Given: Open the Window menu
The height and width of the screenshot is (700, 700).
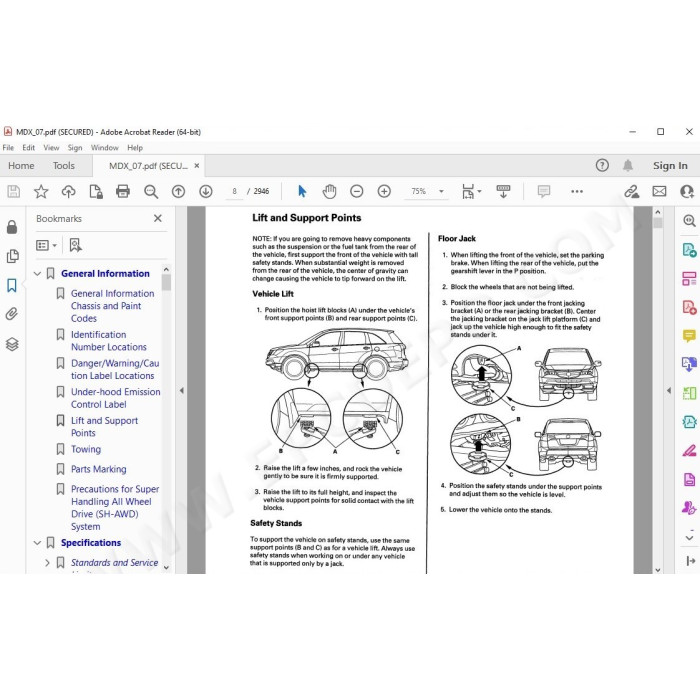Looking at the screenshot, I should [x=104, y=148].
